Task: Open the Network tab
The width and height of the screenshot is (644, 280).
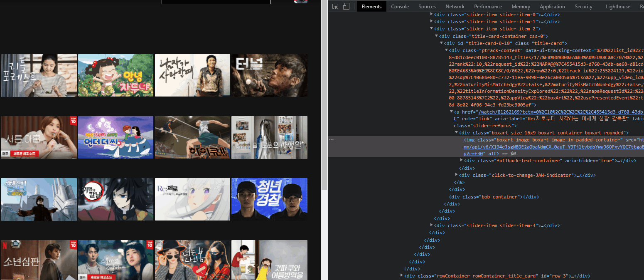Action: point(455,6)
